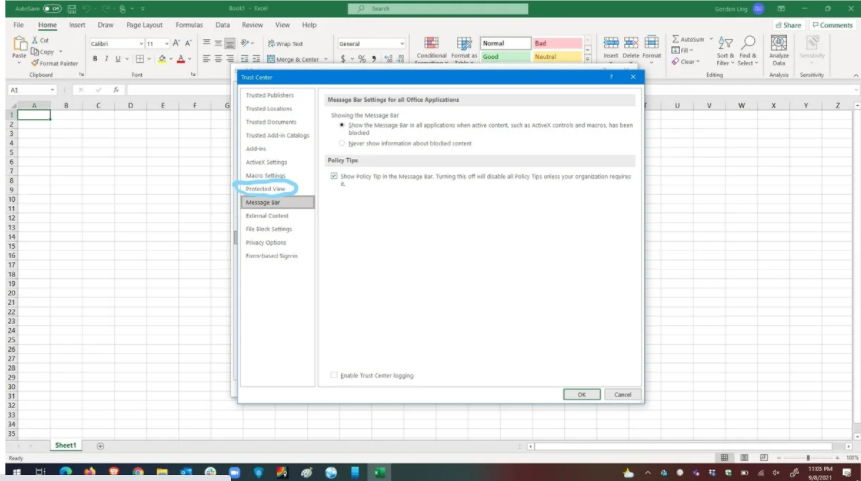861x481 pixels.
Task: Uncheck Show Policy Tip in Message Bar
Action: coord(334,175)
